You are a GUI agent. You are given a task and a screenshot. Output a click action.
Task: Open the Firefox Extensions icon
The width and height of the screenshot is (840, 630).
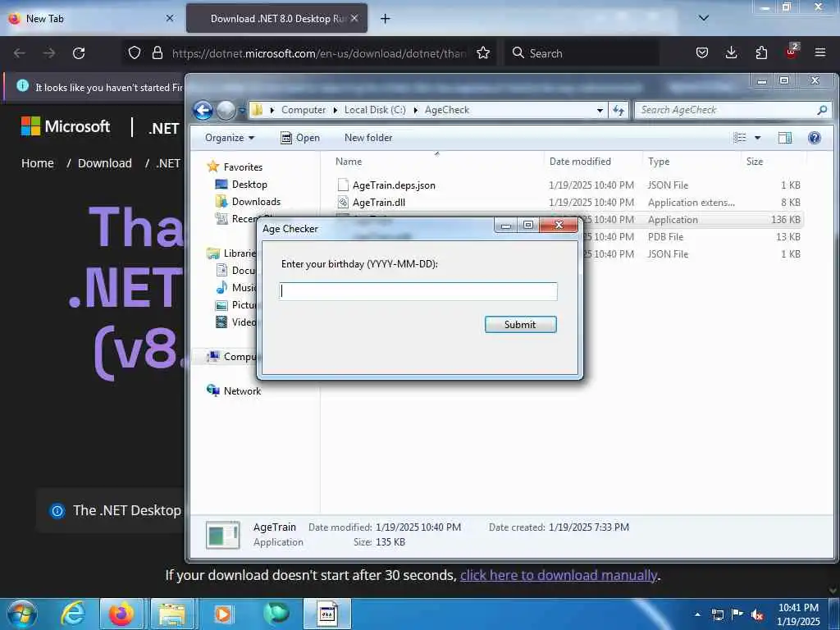tap(761, 52)
